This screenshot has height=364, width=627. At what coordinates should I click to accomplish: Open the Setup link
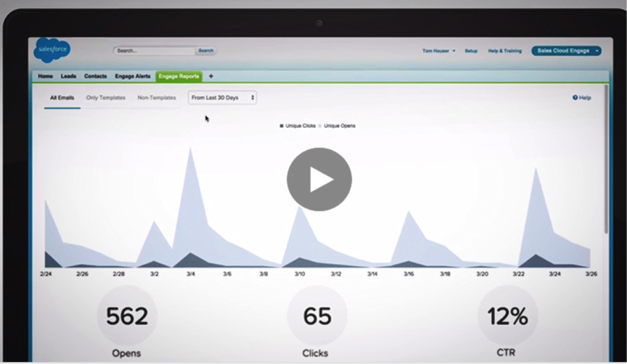471,51
